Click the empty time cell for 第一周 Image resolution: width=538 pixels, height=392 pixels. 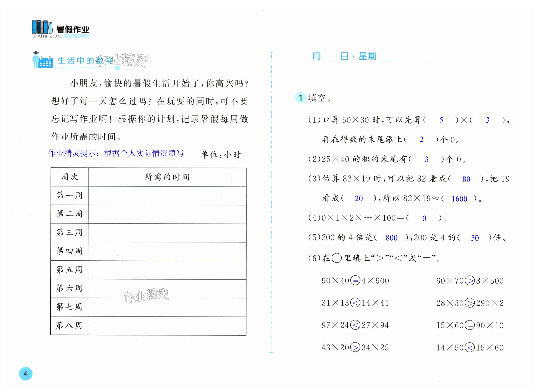click(167, 196)
